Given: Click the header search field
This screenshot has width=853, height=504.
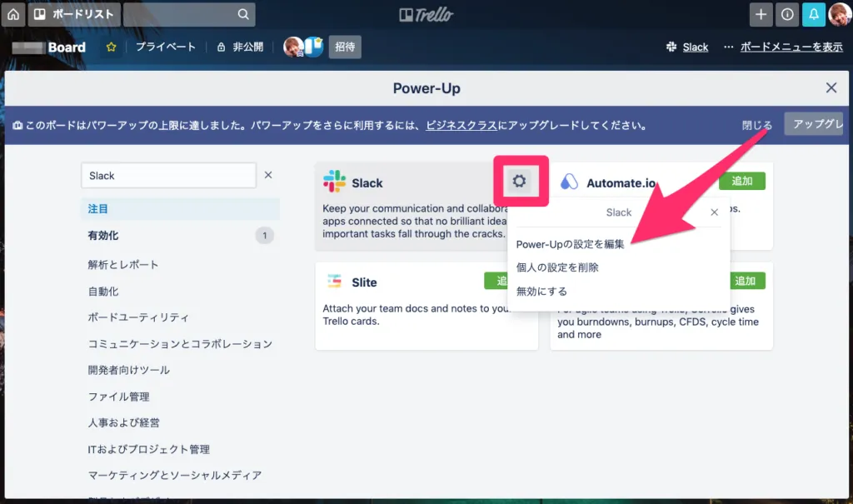Looking at the screenshot, I should coord(189,14).
